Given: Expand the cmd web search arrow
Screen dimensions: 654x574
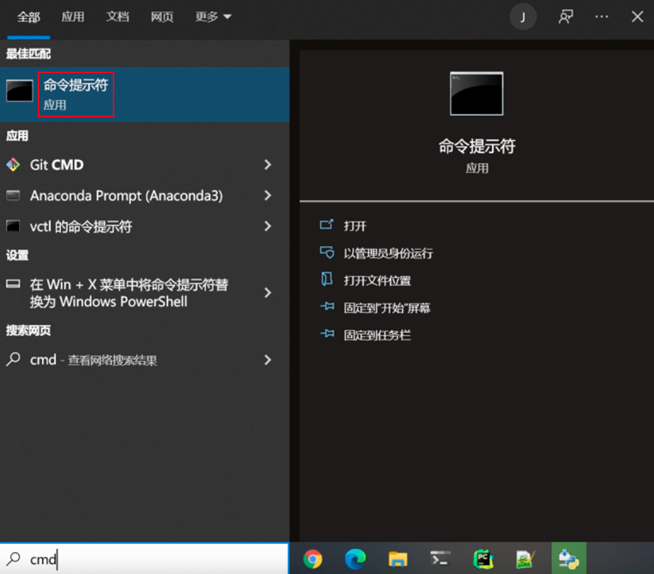Looking at the screenshot, I should [x=268, y=360].
